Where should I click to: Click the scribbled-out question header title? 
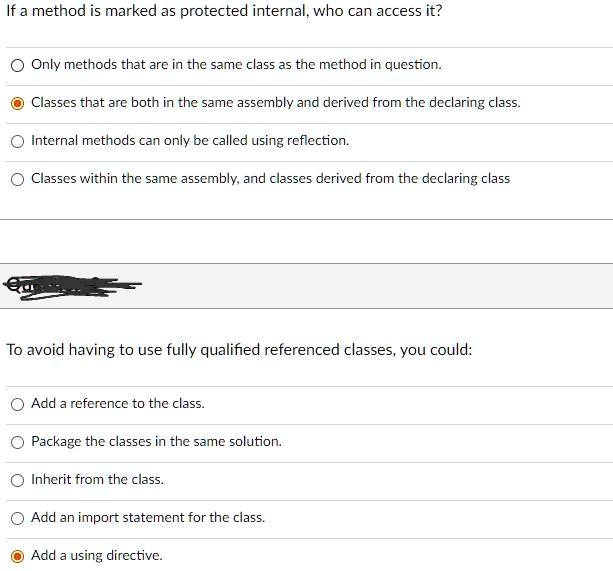pyautogui.click(x=72, y=286)
